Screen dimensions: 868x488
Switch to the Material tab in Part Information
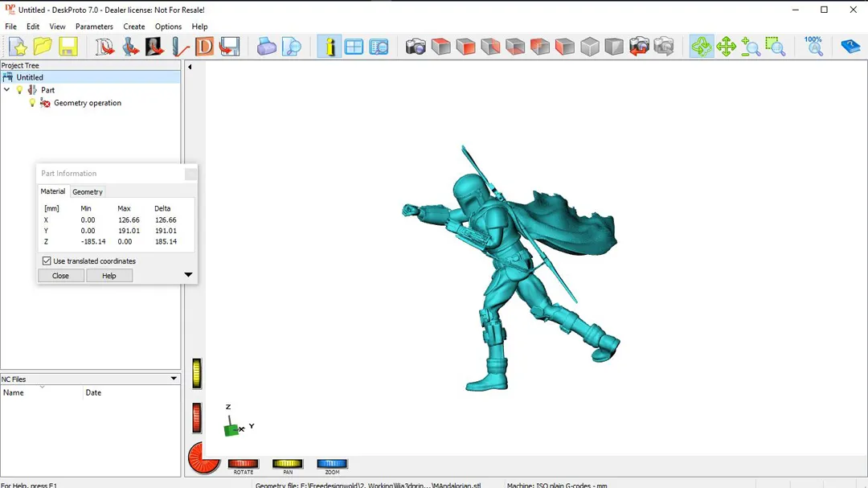tap(52, 191)
